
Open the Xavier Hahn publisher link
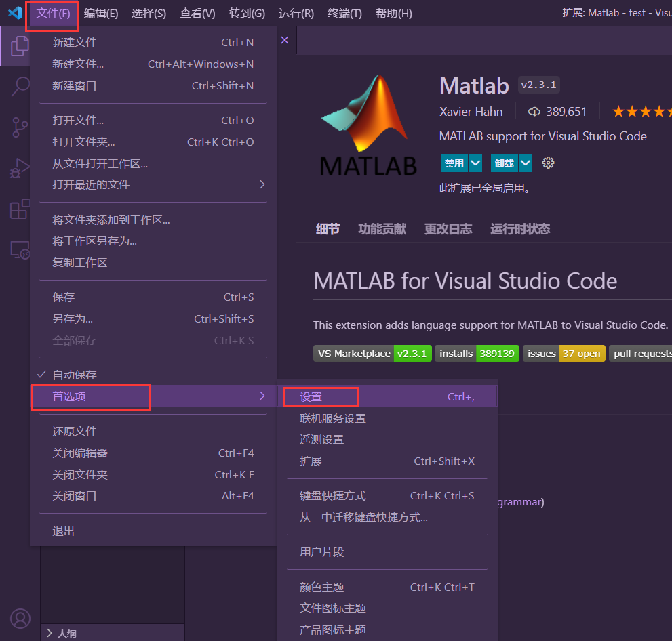471,112
